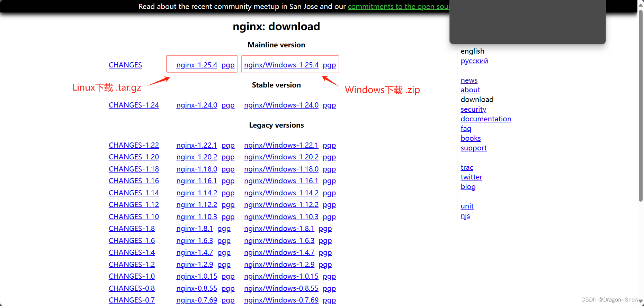Open pgp signature for nginx/Windows-1.25.4
Screen dimensions: 644x306
[329, 65]
